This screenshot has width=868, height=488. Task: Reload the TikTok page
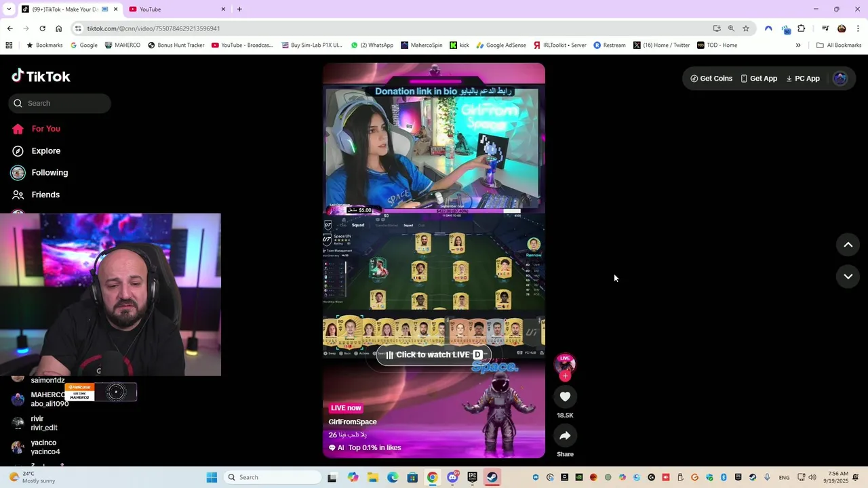42,28
